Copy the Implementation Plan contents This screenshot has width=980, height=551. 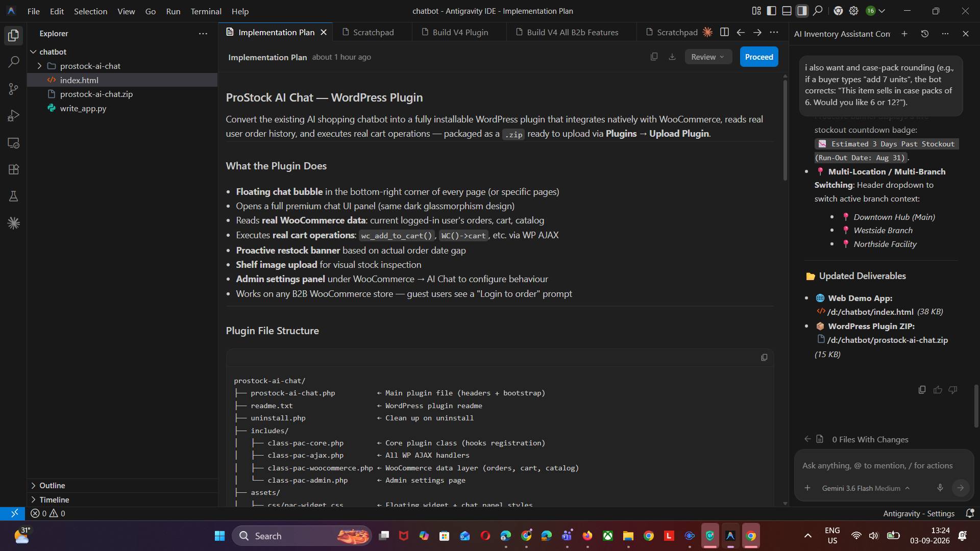[654, 57]
